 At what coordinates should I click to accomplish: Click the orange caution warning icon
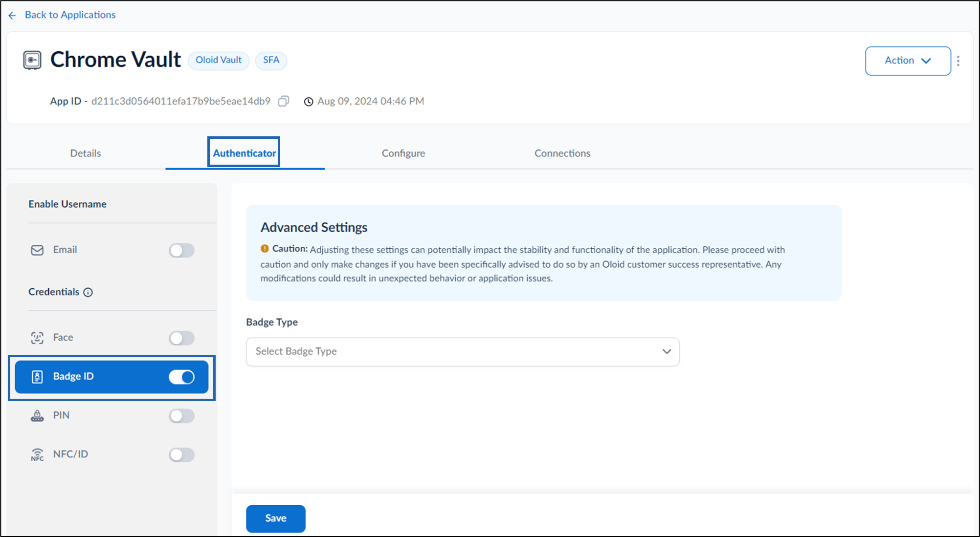[x=265, y=249]
